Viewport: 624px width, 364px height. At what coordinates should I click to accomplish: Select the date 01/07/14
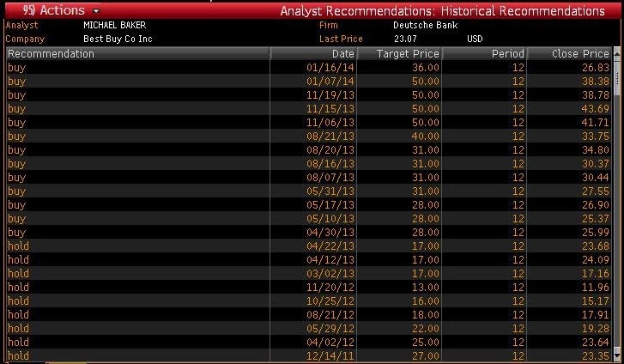point(330,82)
